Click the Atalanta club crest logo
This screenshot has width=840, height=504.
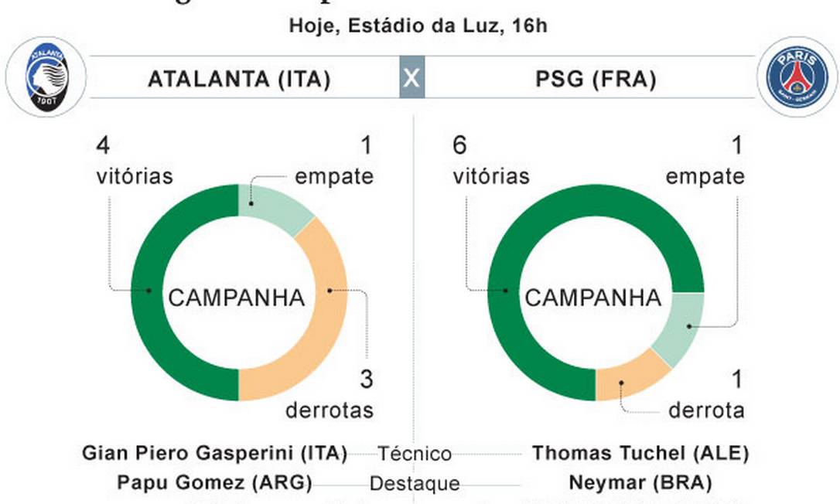tap(46, 77)
